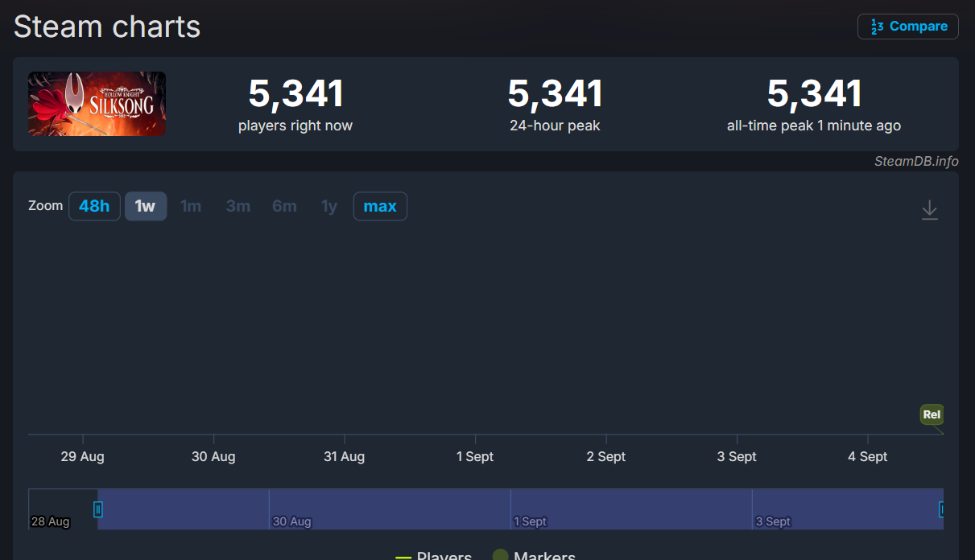Click the 4 Sept axis label
The height and width of the screenshot is (560, 975).
coord(868,456)
